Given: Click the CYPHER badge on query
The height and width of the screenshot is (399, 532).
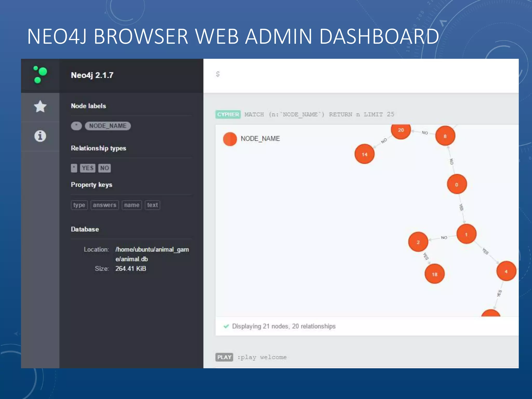Looking at the screenshot, I should (228, 115).
